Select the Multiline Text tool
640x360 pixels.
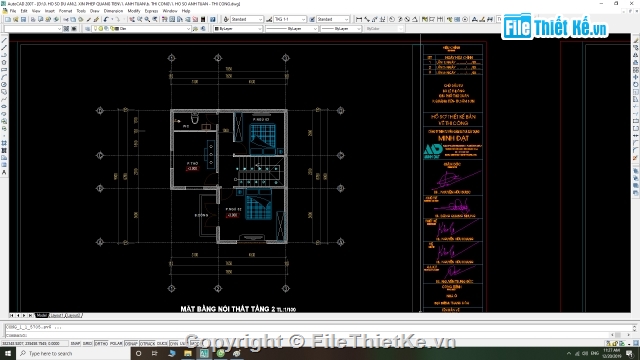[x=4, y=173]
